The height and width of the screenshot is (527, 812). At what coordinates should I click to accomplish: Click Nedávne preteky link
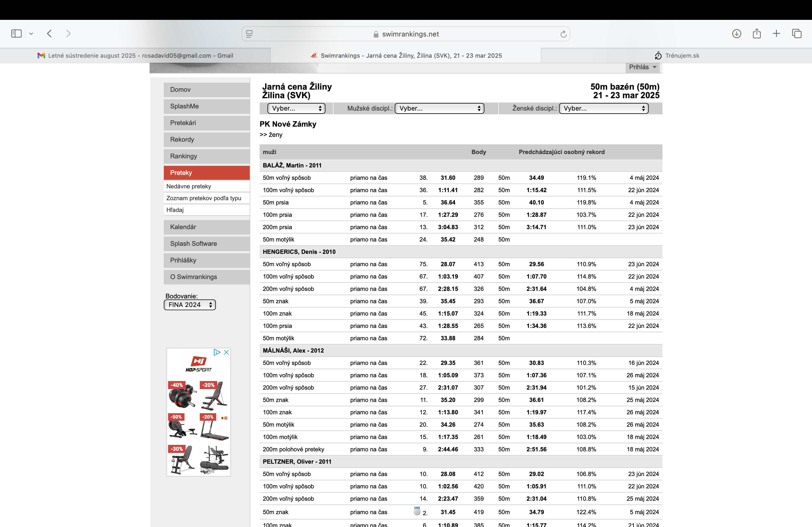[x=189, y=186]
